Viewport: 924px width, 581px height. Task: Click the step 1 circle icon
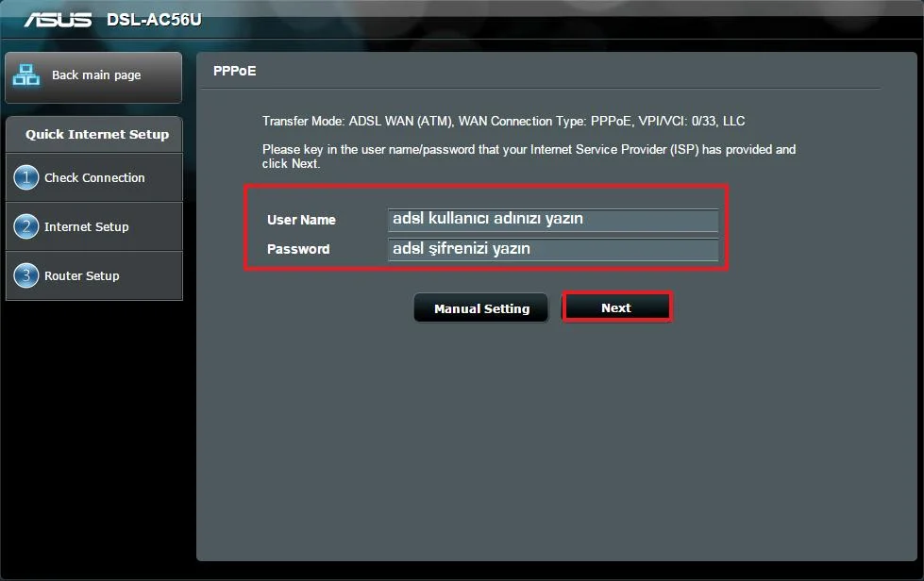[x=25, y=177]
